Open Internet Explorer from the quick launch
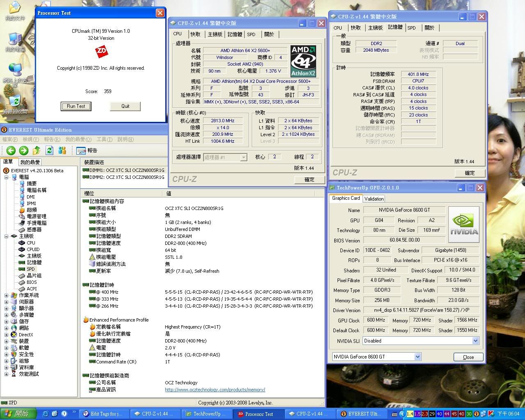 tap(45, 414)
